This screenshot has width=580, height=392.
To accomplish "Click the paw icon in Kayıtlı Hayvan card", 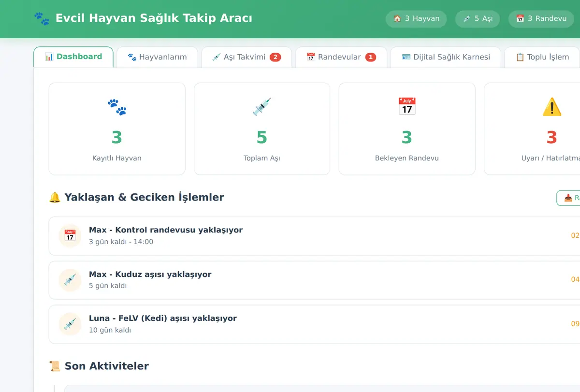I will coord(117,107).
